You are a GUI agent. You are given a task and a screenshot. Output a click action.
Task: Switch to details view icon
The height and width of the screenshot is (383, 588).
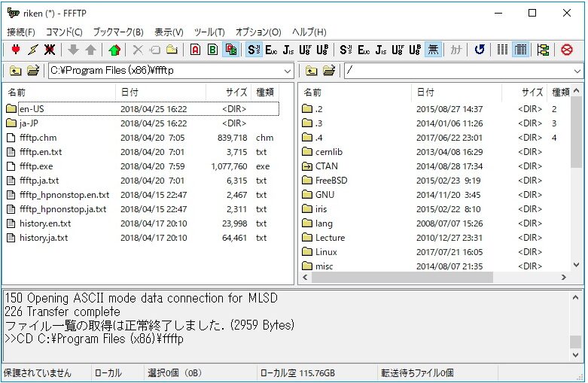point(521,50)
